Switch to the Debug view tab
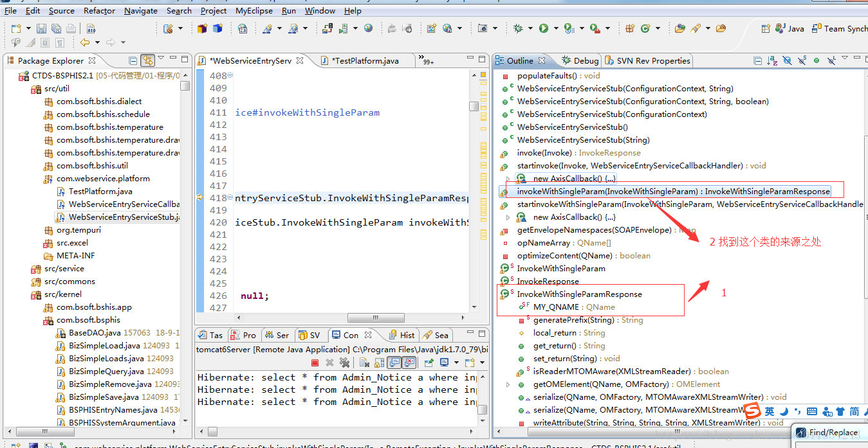The image size is (868, 448). pos(580,60)
